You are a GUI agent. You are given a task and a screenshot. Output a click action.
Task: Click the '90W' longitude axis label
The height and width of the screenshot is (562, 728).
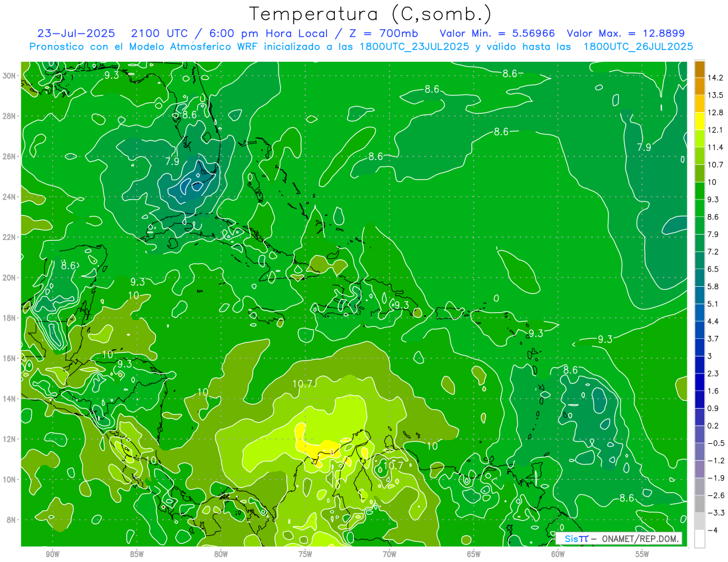(x=53, y=554)
